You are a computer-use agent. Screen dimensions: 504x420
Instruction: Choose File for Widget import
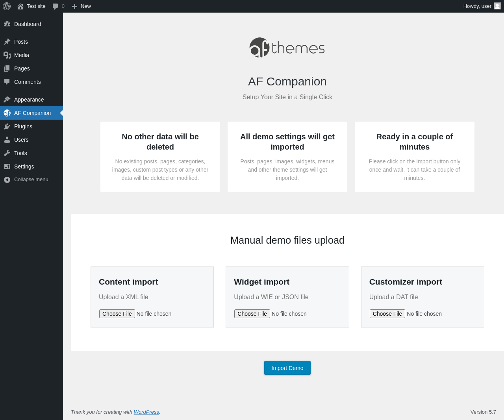(252, 314)
